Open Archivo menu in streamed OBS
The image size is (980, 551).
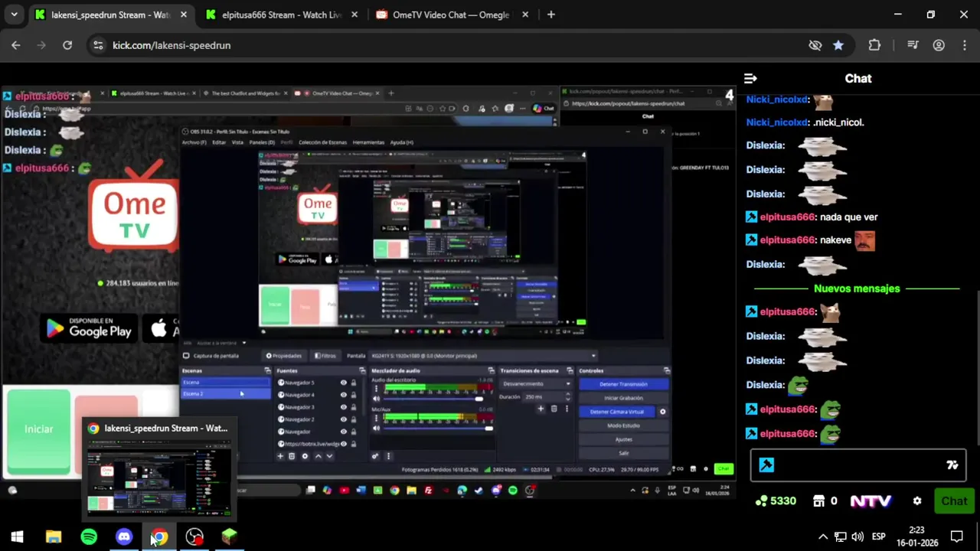pos(194,142)
